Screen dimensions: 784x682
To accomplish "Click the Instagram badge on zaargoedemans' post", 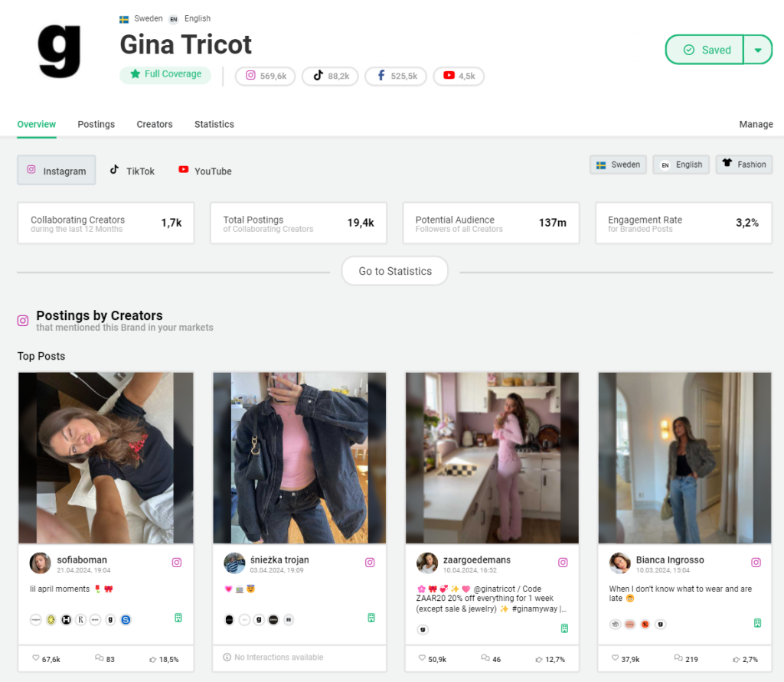I will 563,563.
